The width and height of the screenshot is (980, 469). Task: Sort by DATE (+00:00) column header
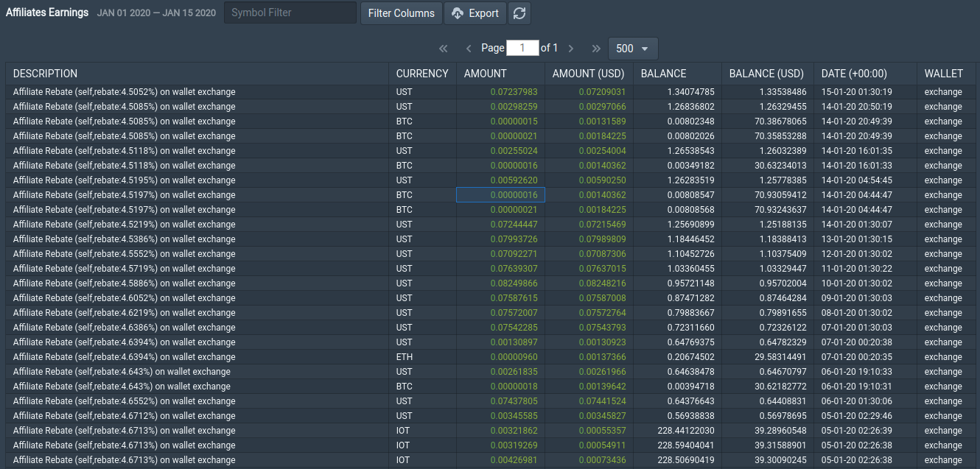(x=866, y=74)
